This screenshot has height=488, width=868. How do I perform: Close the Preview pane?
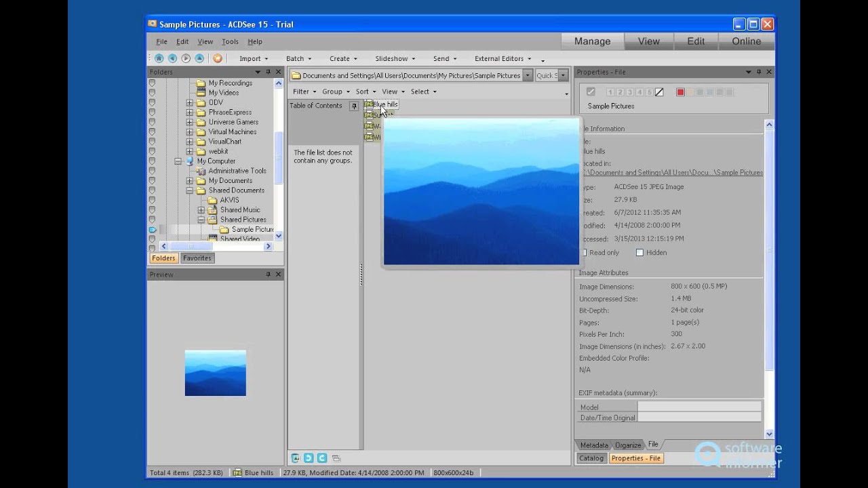click(278, 274)
